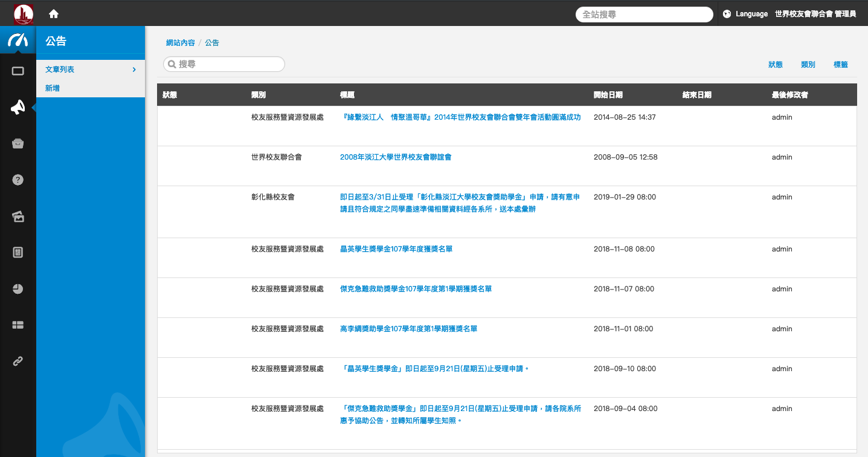
Task: Open the pie chart icon in sidebar
Action: 18,288
